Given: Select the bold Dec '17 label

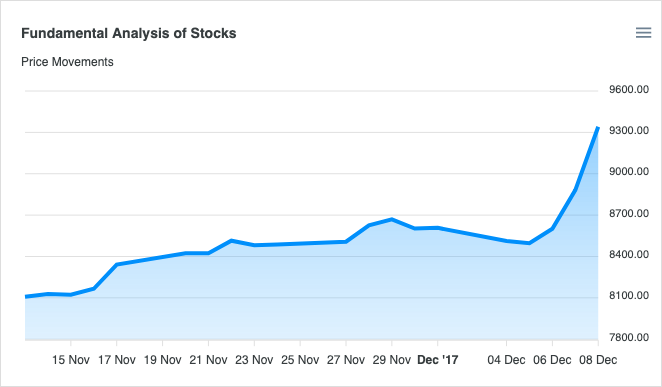Looking at the screenshot, I should pyautogui.click(x=438, y=360).
